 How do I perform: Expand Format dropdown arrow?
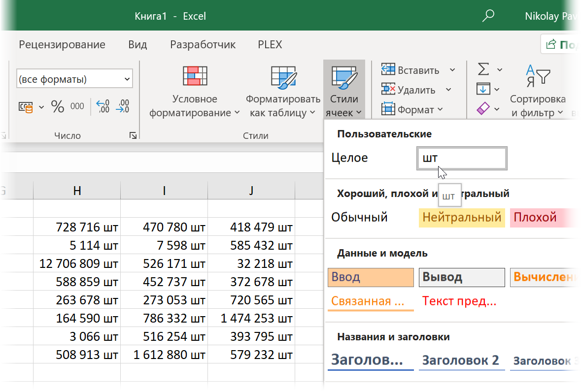click(x=440, y=109)
